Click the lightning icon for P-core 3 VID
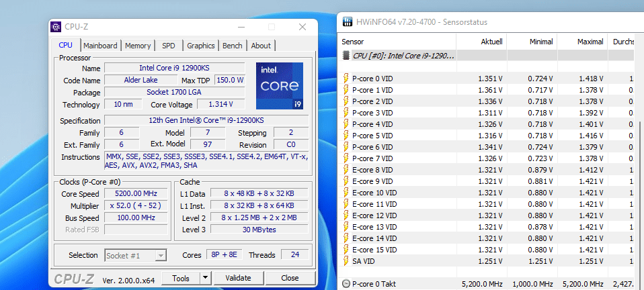The width and height of the screenshot is (644, 290). 346,113
